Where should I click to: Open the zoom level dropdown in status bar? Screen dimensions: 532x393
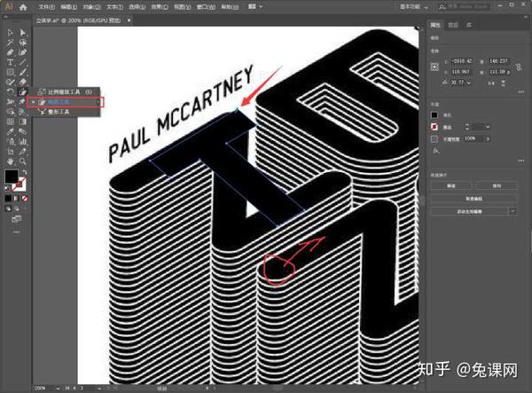(x=58, y=388)
